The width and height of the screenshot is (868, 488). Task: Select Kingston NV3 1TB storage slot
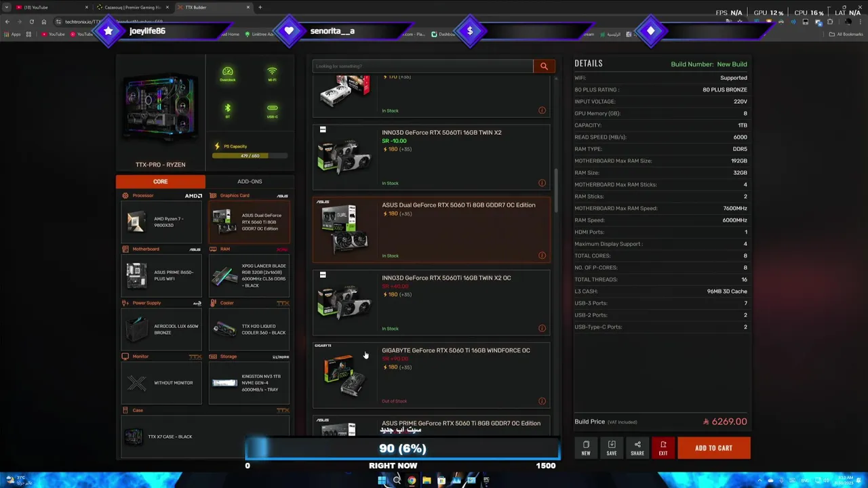click(249, 382)
